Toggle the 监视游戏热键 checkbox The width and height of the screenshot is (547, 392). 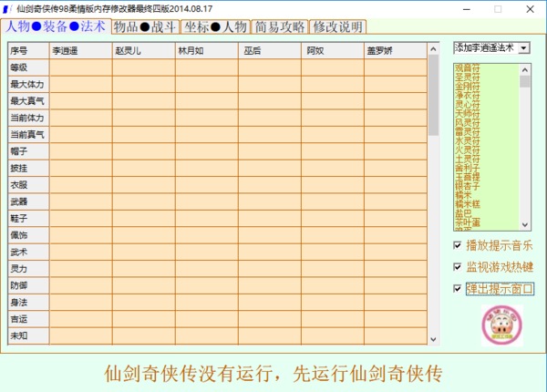click(x=458, y=267)
